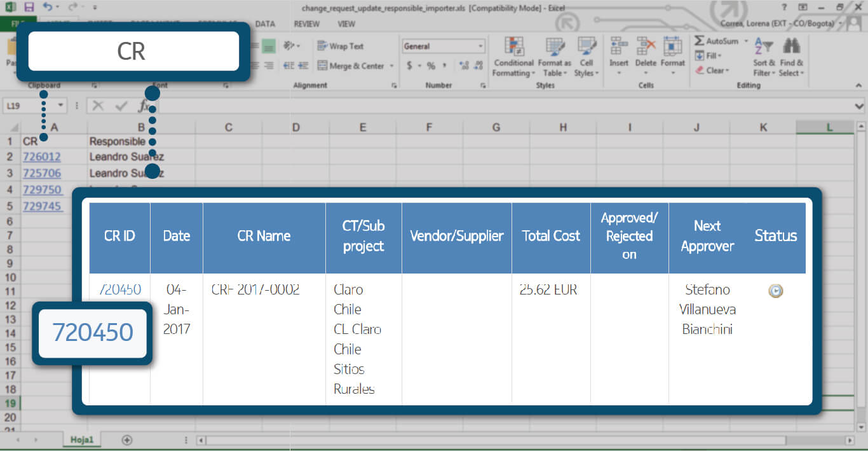Image resolution: width=868 pixels, height=451 pixels.
Task: Click the Delete cells icon
Action: click(646, 56)
